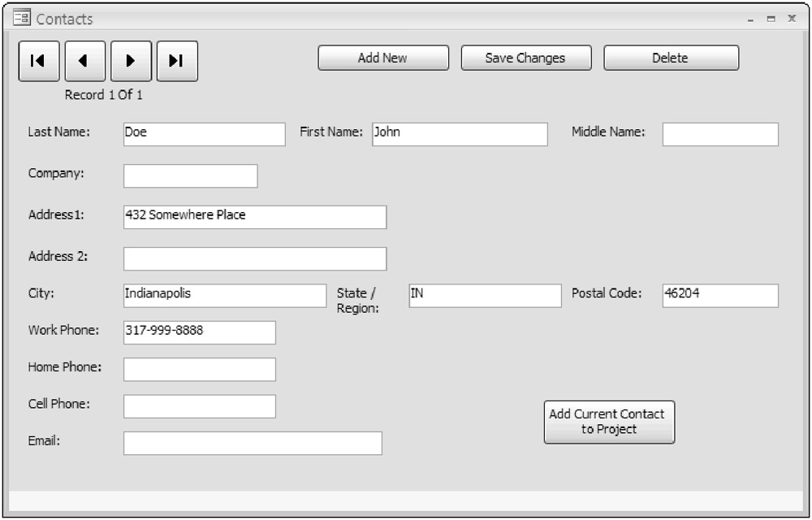
Task: Jump to the last record
Action: 177,61
